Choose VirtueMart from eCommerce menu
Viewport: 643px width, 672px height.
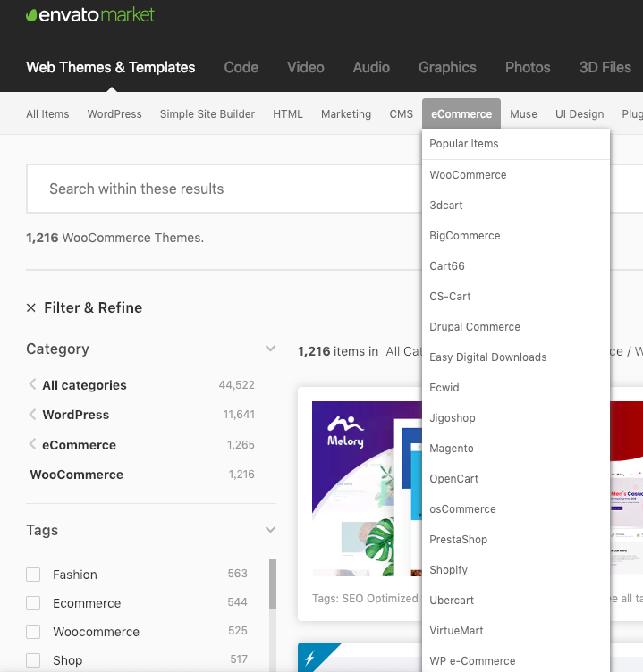tap(516, 631)
